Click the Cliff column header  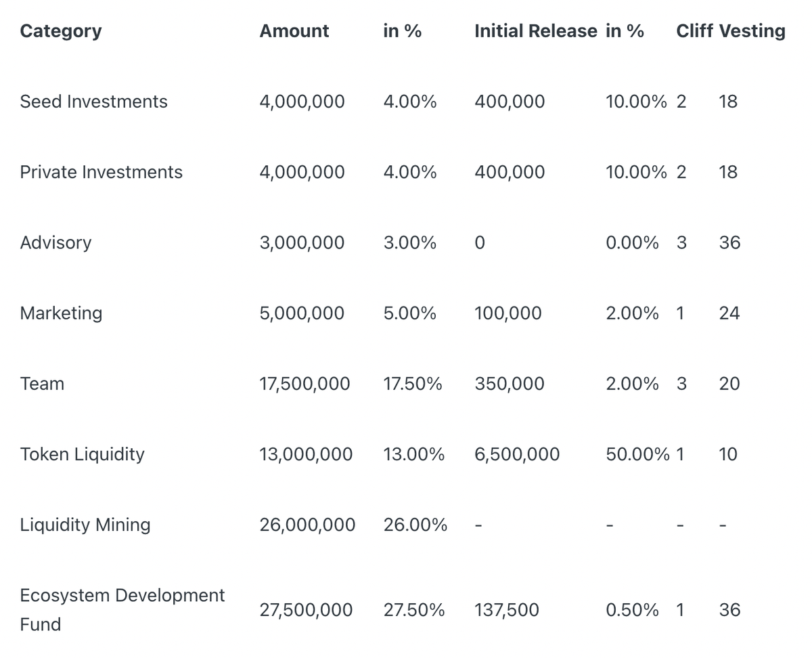[694, 31]
